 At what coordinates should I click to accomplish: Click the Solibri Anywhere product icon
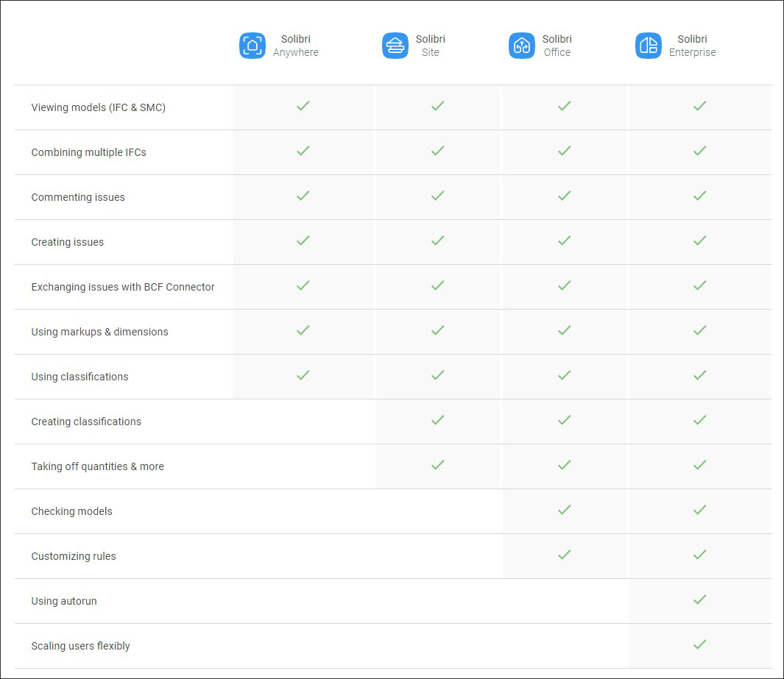pos(252,46)
